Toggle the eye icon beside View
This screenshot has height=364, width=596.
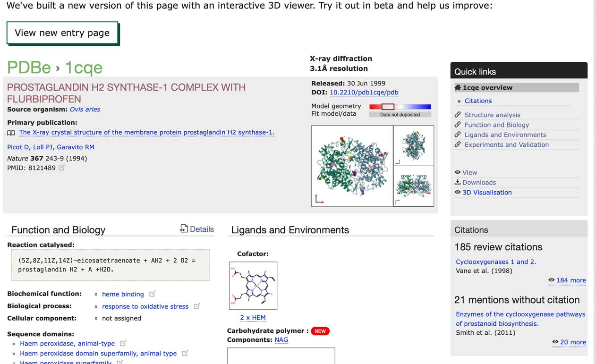[x=457, y=172]
